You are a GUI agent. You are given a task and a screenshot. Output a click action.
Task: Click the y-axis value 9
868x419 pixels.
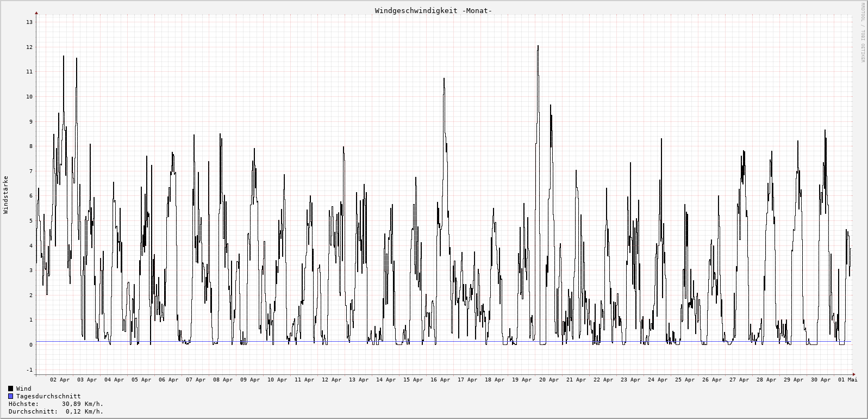[x=31, y=121]
